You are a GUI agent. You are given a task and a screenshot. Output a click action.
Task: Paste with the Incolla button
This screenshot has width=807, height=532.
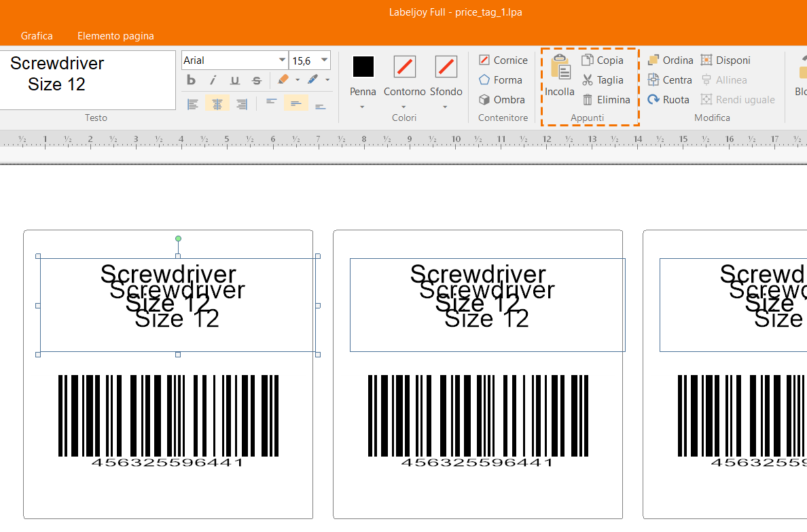click(560, 75)
